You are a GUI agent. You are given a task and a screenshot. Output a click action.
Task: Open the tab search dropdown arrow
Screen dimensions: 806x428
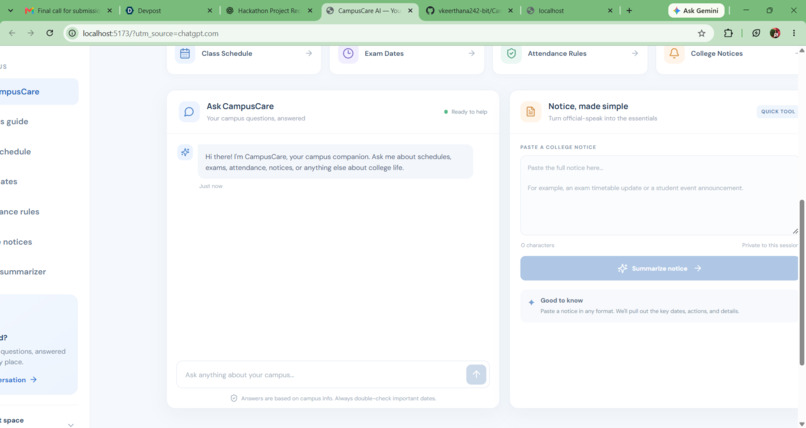point(10,10)
